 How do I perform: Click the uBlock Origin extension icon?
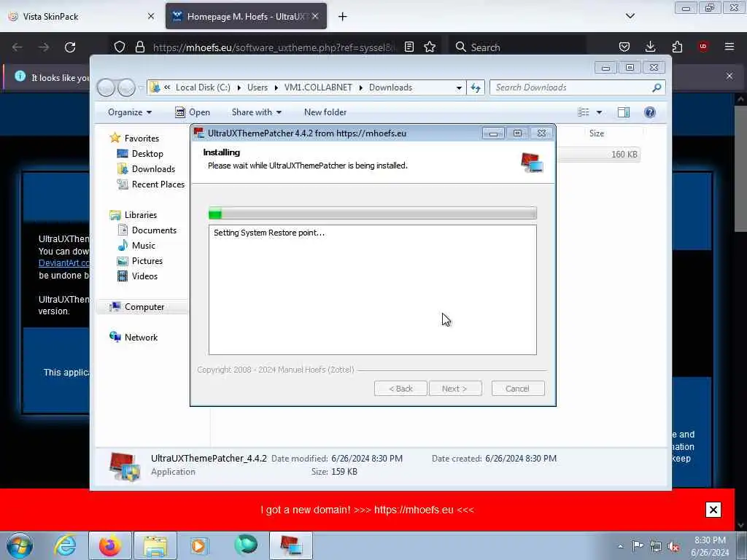703,47
